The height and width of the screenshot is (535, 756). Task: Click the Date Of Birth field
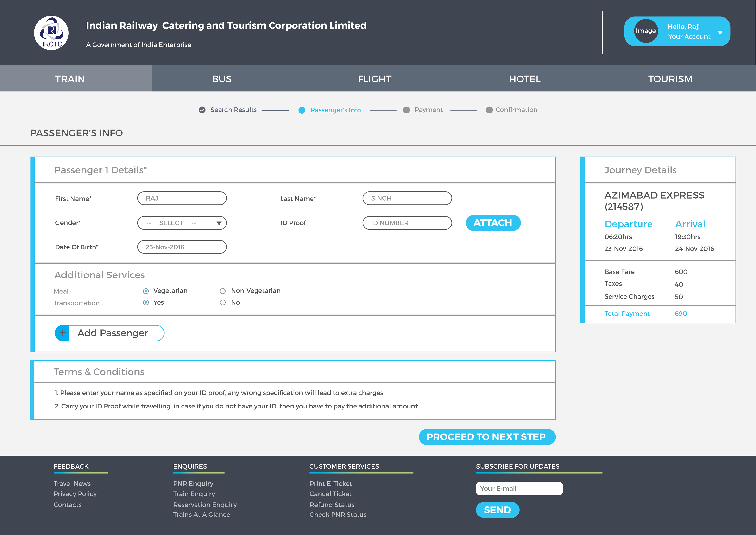[x=182, y=247]
